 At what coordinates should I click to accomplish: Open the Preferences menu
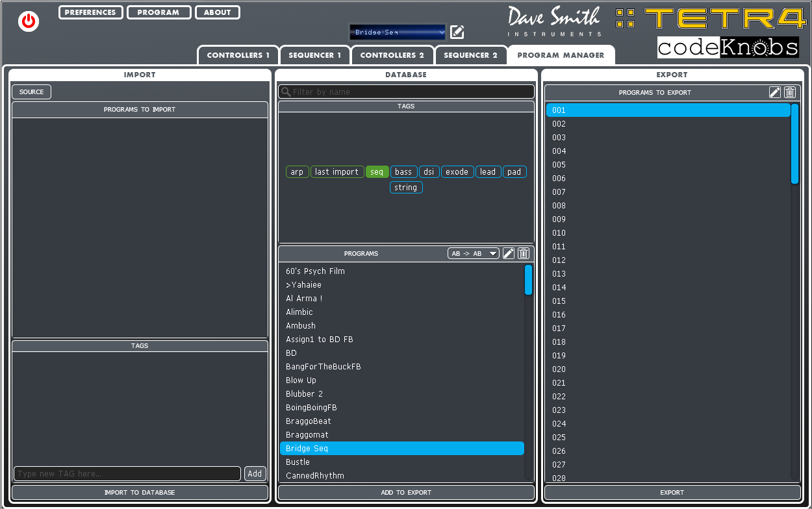[x=91, y=12]
